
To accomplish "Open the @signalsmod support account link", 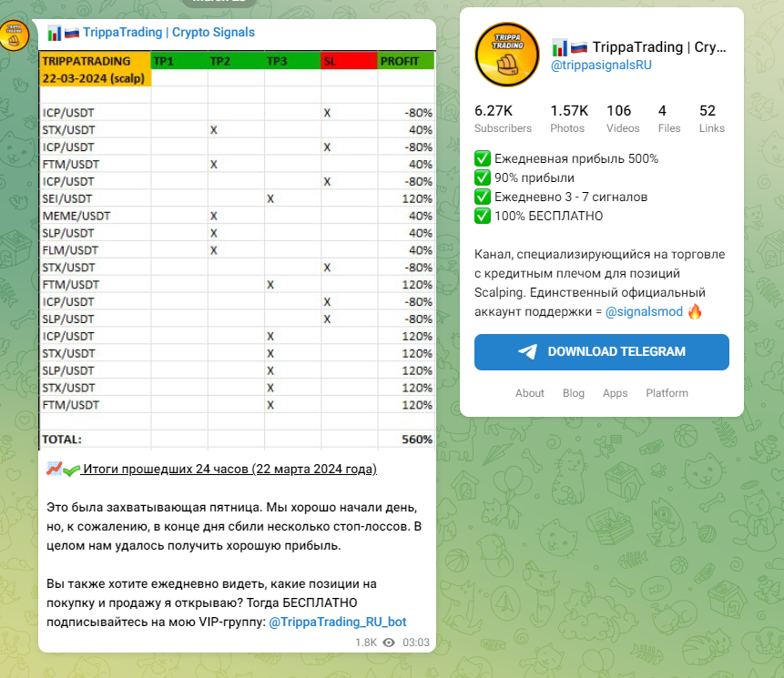I will pos(644,312).
